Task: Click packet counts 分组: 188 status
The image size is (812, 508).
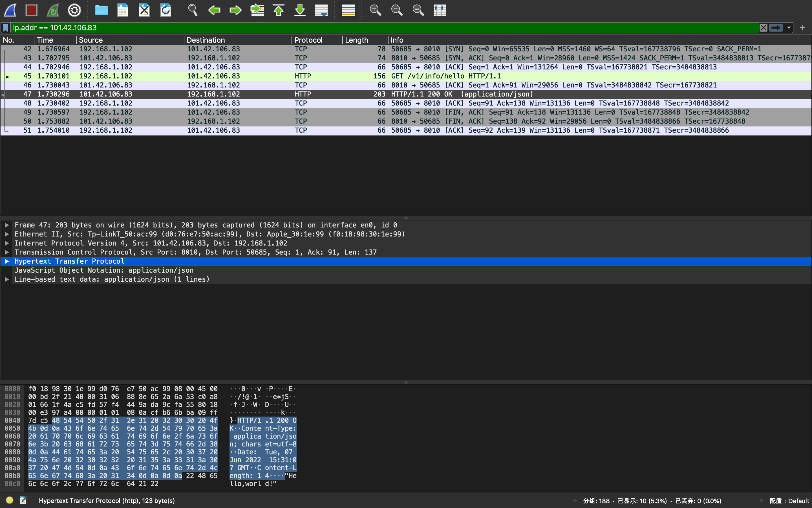Action: (x=596, y=501)
